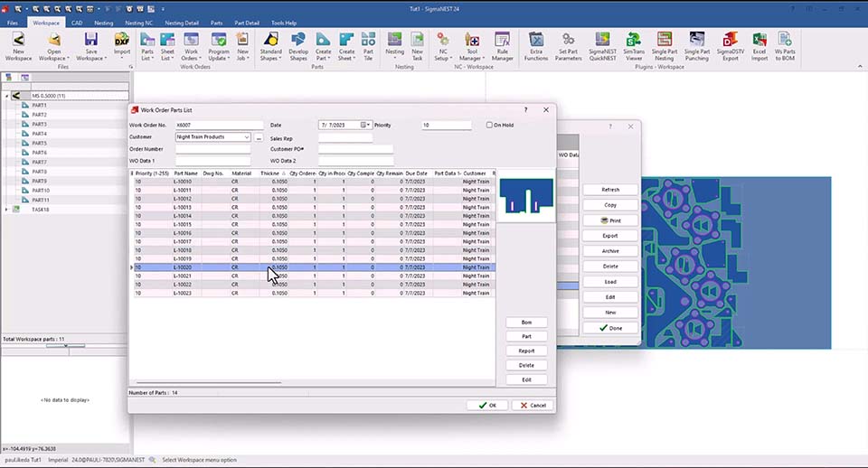Click the Develop Shapes icon
Image resolution: width=868 pixels, height=468 pixels.
point(298,46)
